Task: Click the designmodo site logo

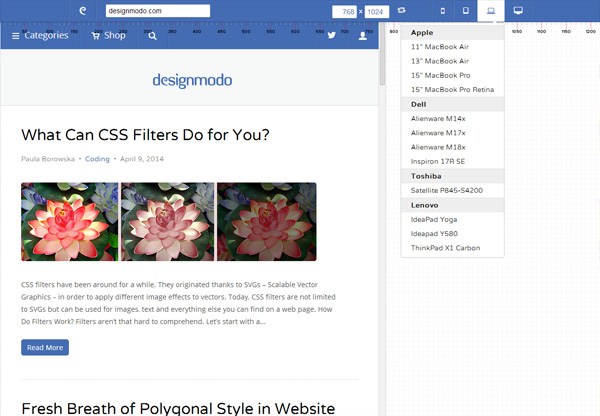Action: coord(192,80)
